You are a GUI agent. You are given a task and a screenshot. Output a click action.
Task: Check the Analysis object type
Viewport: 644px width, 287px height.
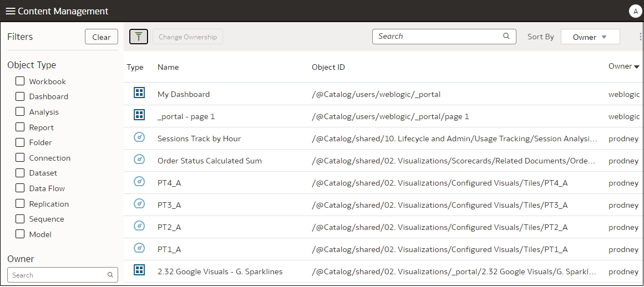[20, 112]
